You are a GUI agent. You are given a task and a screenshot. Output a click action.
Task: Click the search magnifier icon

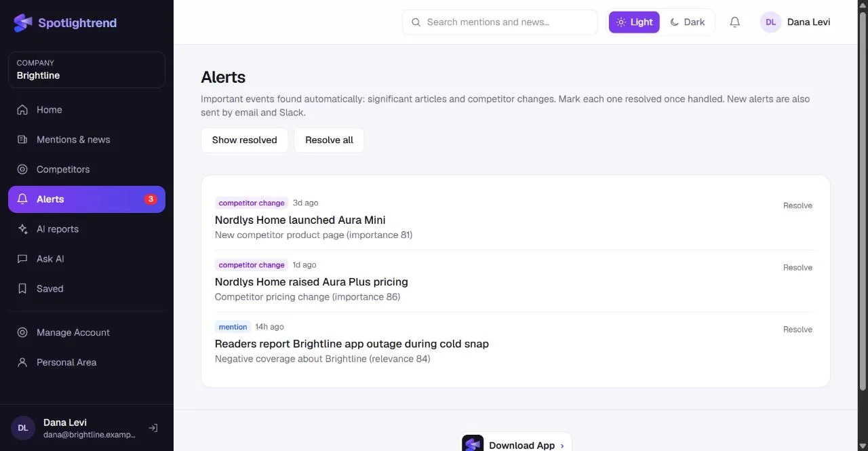point(416,22)
